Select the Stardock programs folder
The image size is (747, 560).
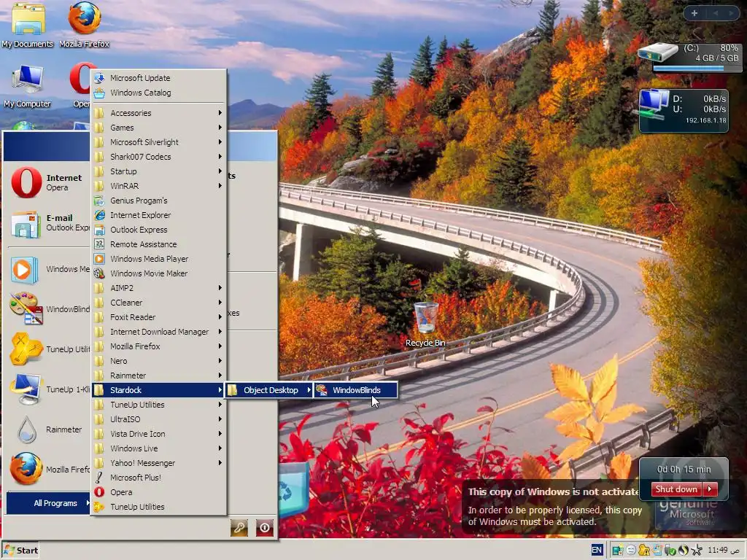tap(158, 390)
